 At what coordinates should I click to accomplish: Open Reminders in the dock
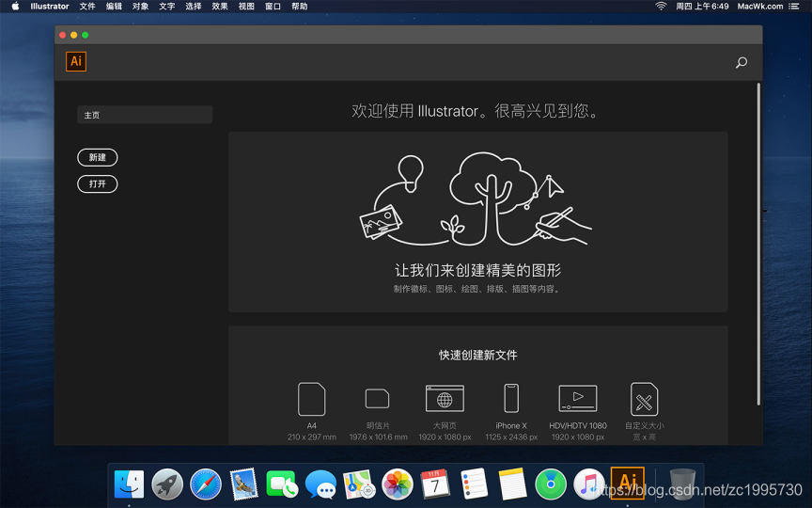tap(474, 484)
